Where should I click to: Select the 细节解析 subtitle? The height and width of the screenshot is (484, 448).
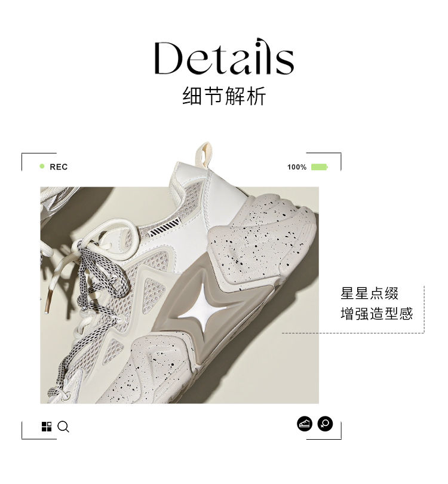pos(224,96)
